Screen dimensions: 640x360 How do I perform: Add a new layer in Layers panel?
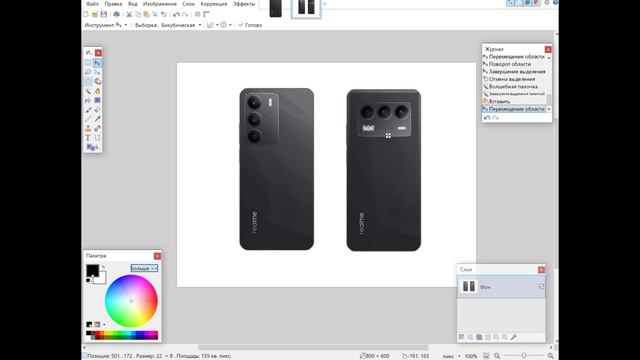462,337
